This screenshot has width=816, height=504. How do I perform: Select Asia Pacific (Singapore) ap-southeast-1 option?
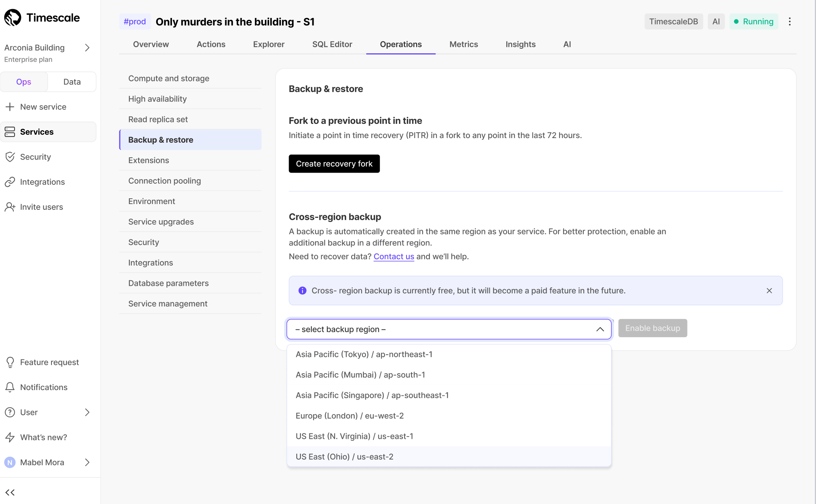(x=449, y=395)
